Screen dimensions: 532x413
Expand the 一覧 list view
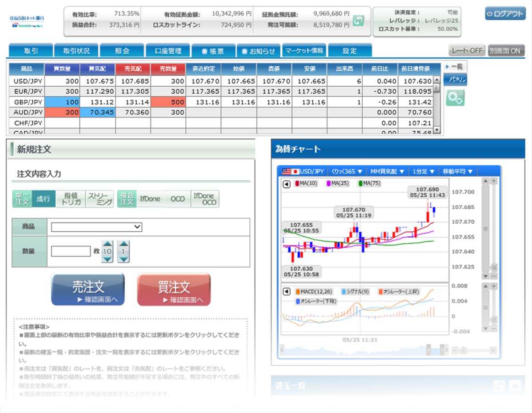point(454,67)
